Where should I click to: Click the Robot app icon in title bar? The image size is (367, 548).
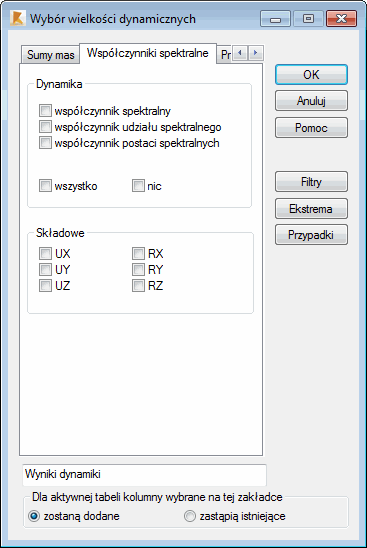17,18
